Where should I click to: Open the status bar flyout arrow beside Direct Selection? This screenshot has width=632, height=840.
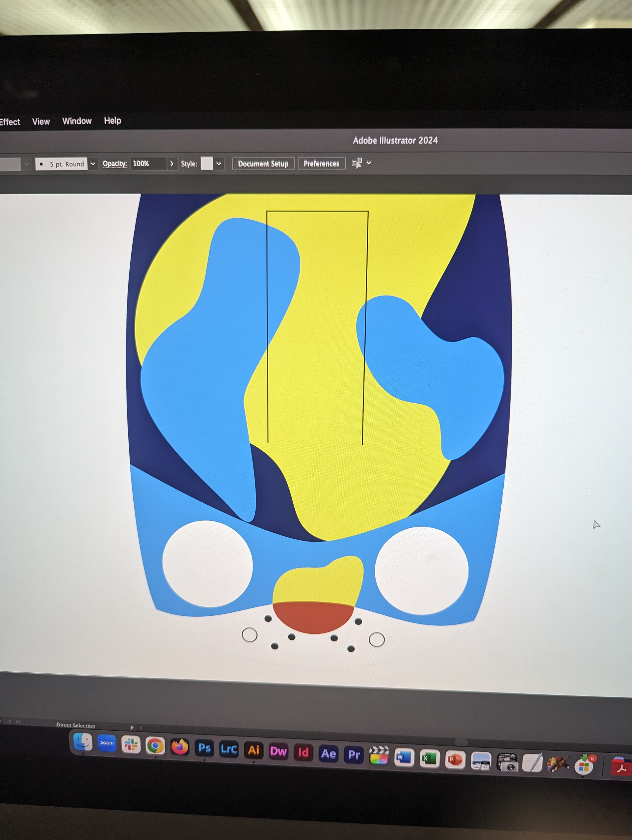(132, 728)
